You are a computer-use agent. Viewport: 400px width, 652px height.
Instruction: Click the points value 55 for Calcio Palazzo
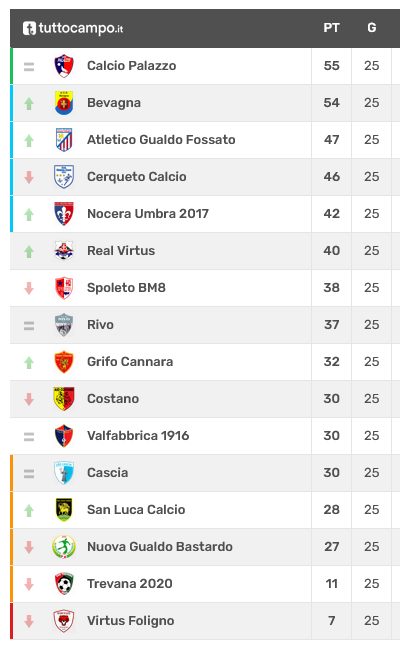[x=331, y=66]
